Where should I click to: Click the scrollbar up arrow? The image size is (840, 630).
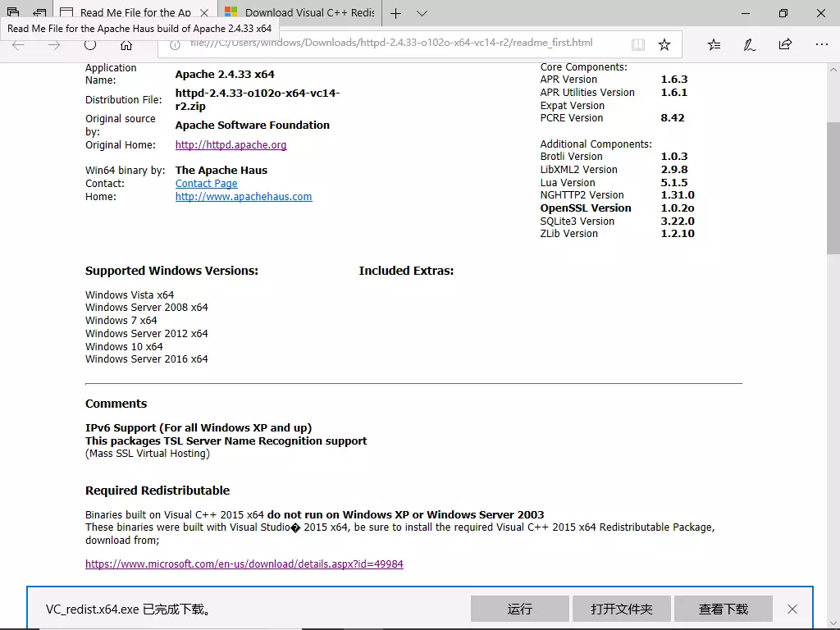[x=833, y=70]
